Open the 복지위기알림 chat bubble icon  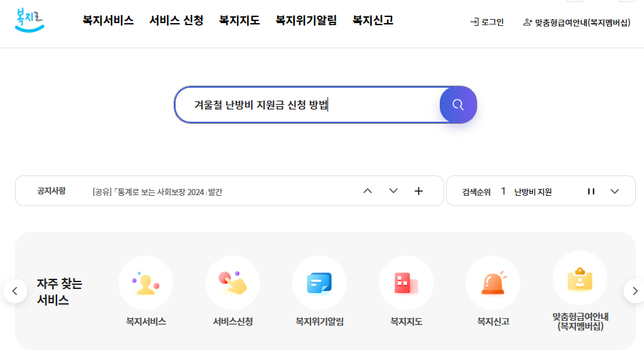click(x=319, y=284)
